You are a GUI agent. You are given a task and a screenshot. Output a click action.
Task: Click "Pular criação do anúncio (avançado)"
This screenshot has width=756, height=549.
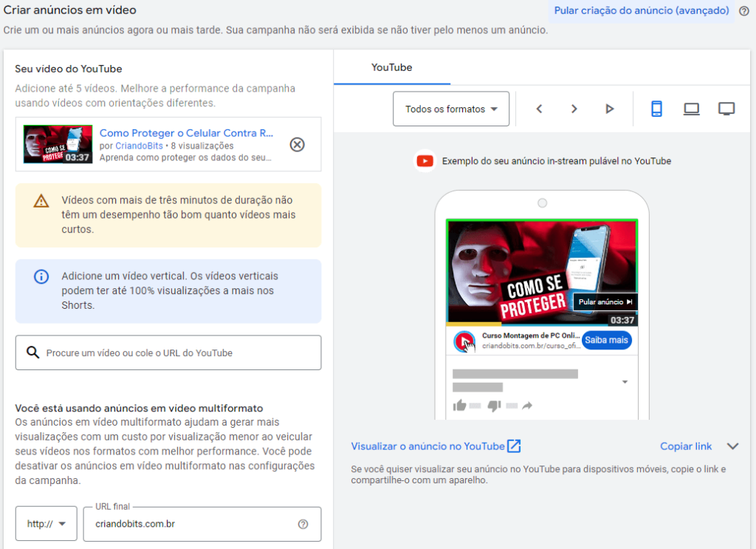coord(640,10)
